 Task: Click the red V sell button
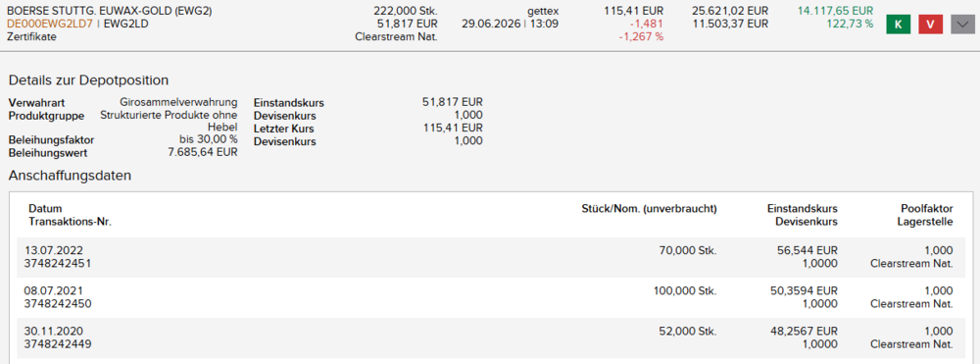931,25
